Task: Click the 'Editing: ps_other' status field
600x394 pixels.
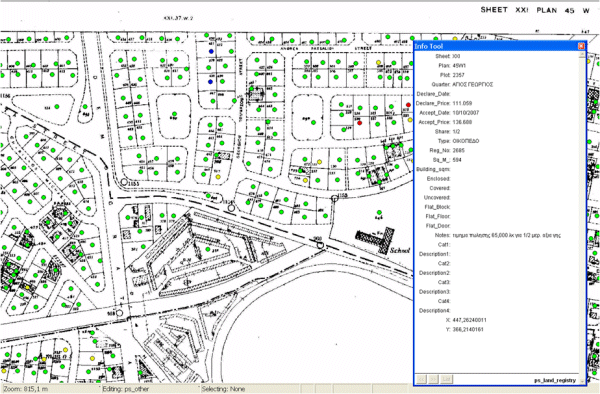Action: pos(150,389)
